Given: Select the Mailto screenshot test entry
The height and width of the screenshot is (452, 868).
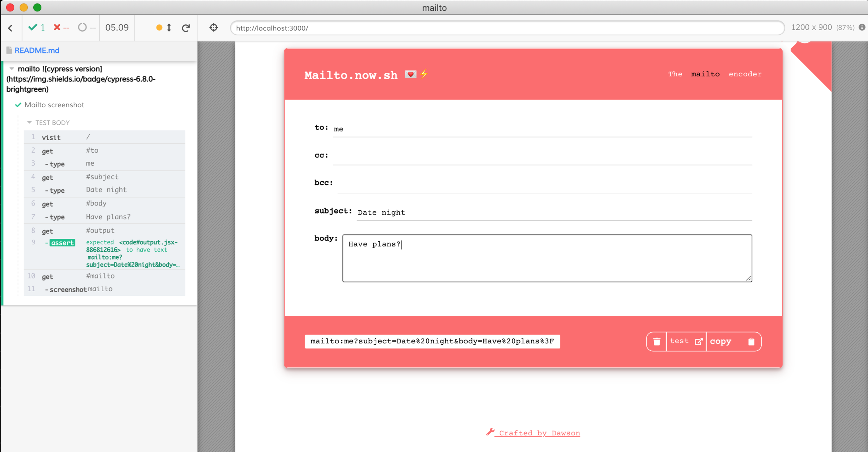Looking at the screenshot, I should point(54,105).
